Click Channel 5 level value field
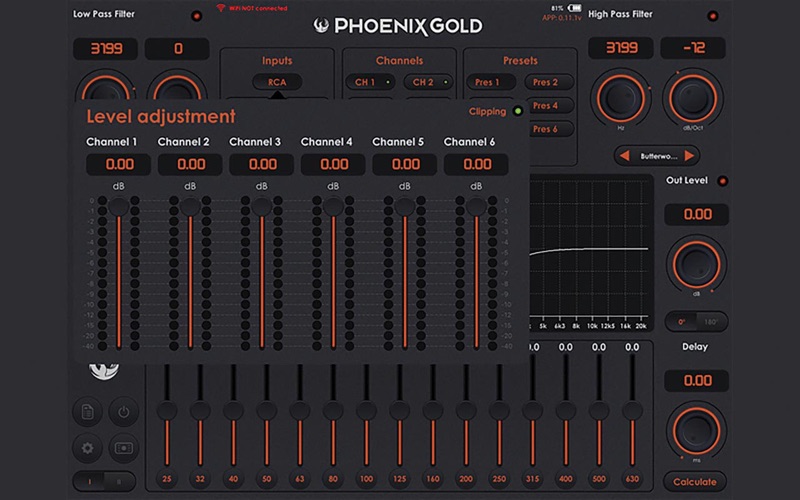The height and width of the screenshot is (500, 800). 405,164
